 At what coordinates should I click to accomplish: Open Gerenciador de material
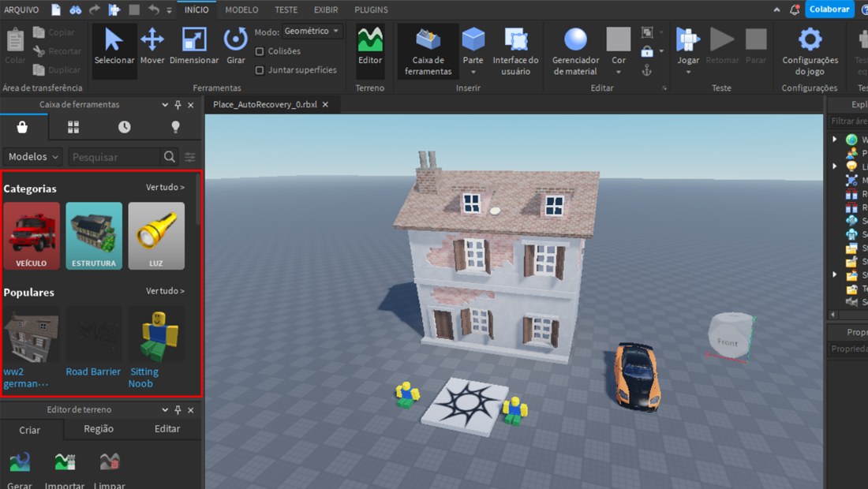click(576, 51)
